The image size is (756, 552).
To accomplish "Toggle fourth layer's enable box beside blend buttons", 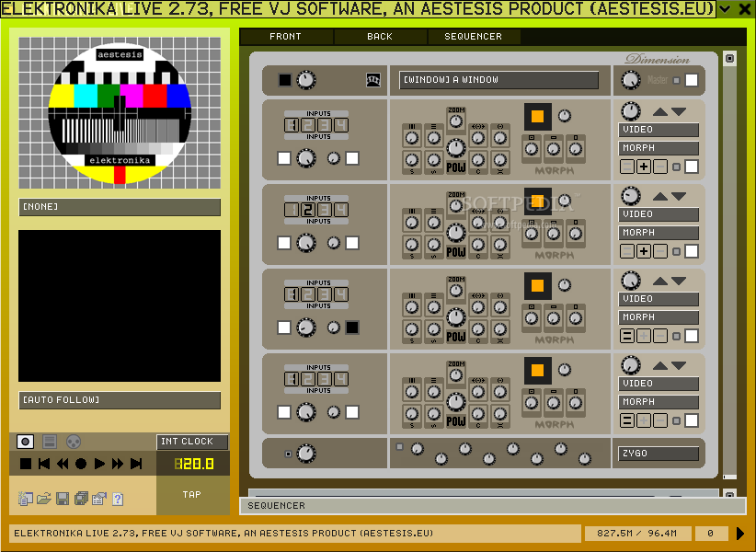I will point(692,420).
